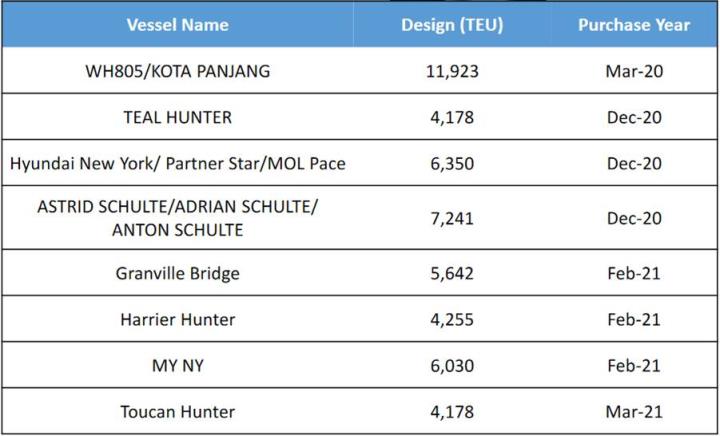
Task: Click the Vessel Name column header
Action: (177, 25)
